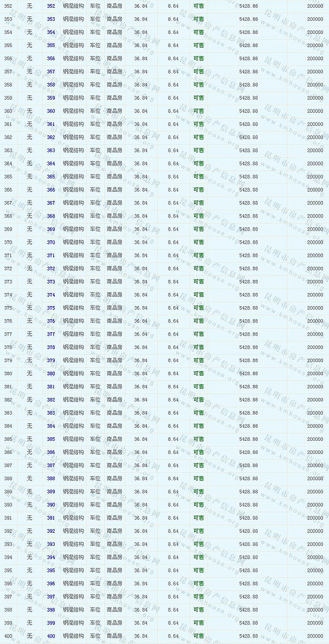Follow the blue link for unit 397
The height and width of the screenshot is (644, 329).
(x=51, y=597)
